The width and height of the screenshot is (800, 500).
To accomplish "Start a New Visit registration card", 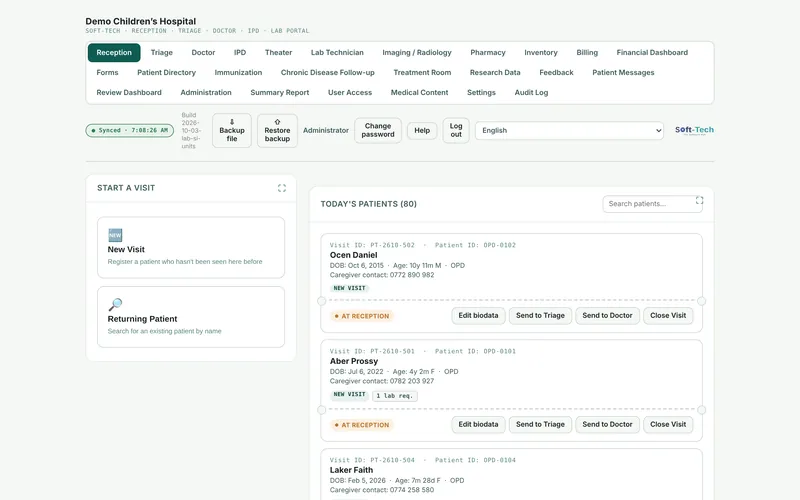I will 191,247.
